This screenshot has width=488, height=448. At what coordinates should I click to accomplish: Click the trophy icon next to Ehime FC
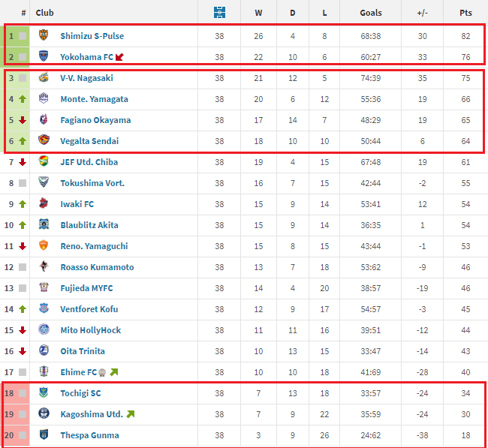click(102, 372)
